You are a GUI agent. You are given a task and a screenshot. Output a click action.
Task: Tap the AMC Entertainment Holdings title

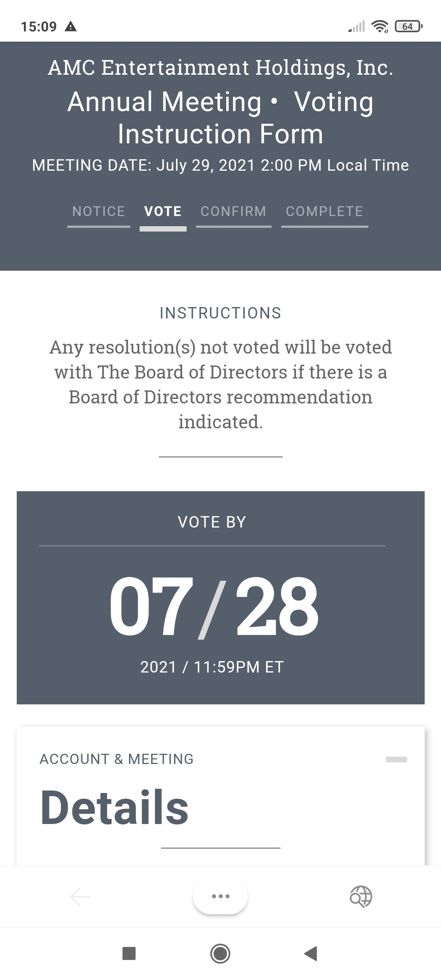coord(220,67)
